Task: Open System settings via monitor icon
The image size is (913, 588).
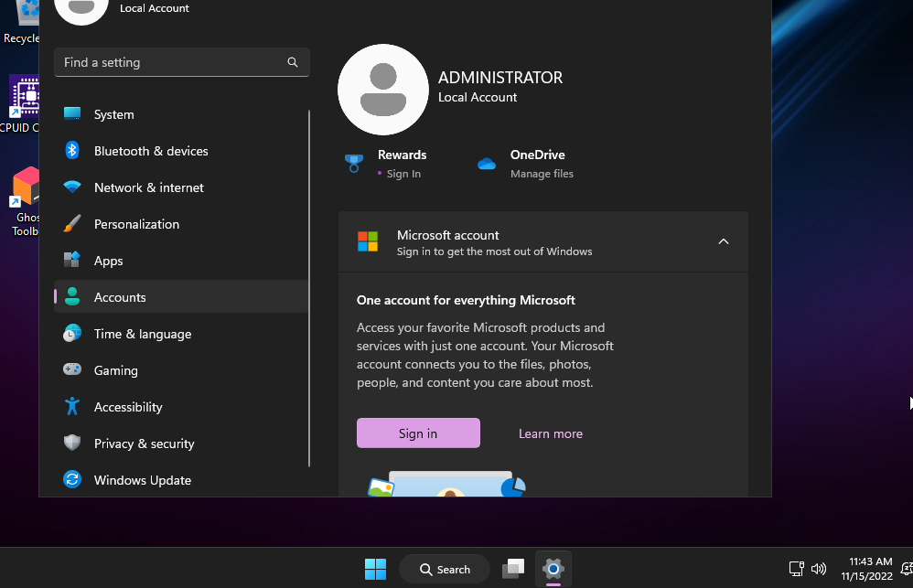Action: click(72, 114)
